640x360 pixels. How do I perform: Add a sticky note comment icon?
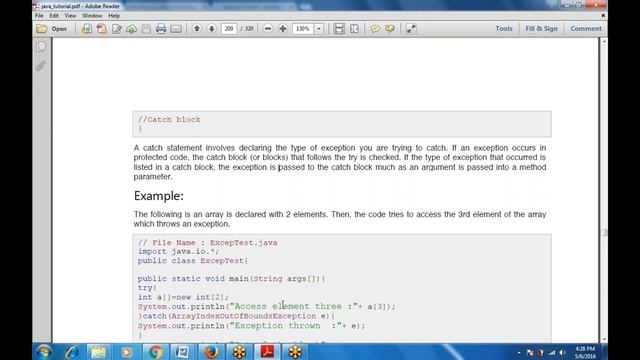click(375, 29)
